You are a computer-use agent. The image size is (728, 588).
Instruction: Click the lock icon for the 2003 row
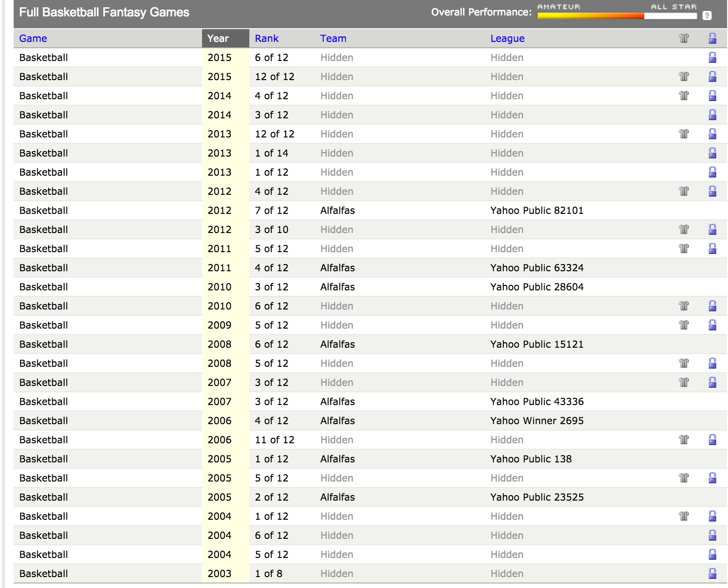coord(713,573)
